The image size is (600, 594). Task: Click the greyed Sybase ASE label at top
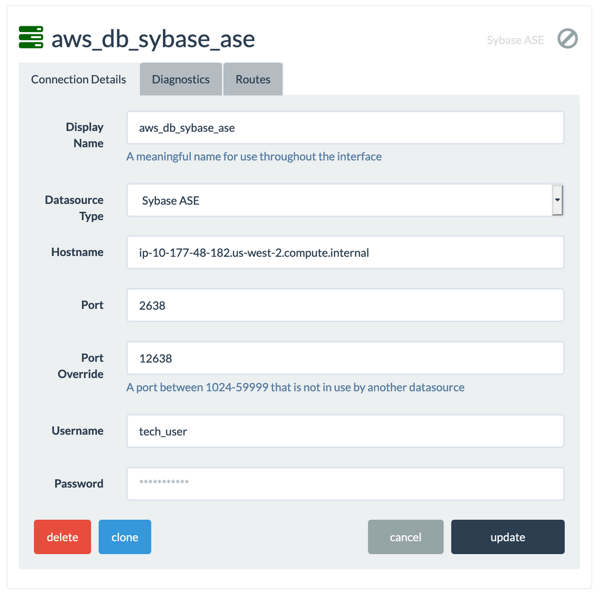(x=515, y=40)
